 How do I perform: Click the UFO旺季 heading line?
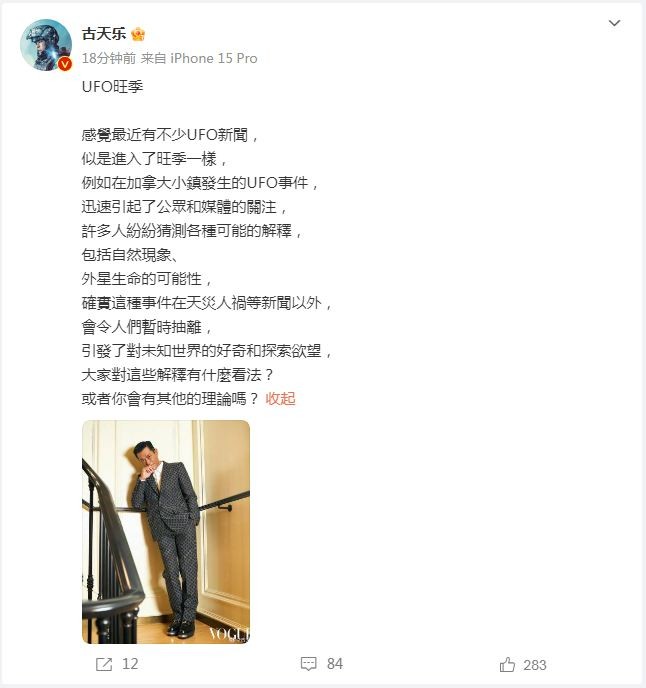click(x=112, y=86)
